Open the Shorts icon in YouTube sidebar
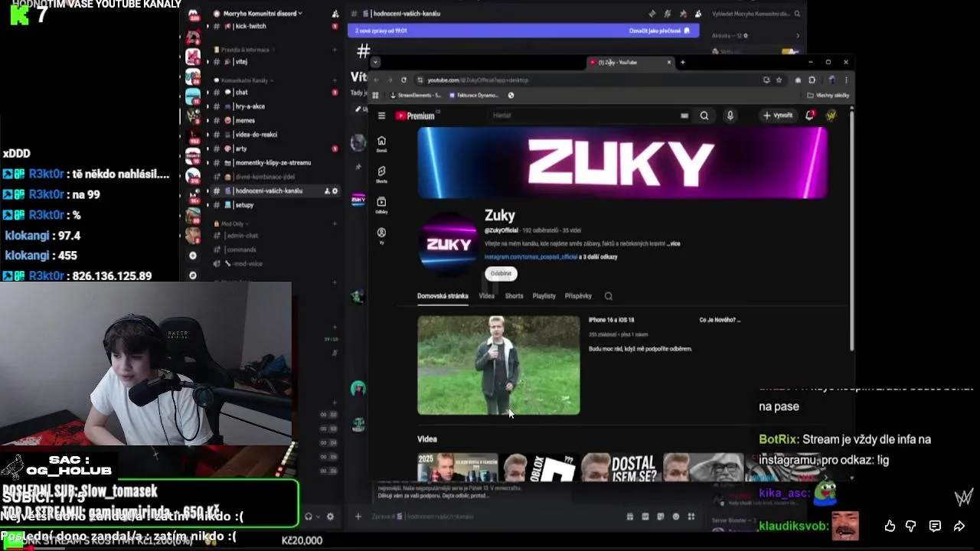This screenshot has width=980, height=551. [x=381, y=174]
